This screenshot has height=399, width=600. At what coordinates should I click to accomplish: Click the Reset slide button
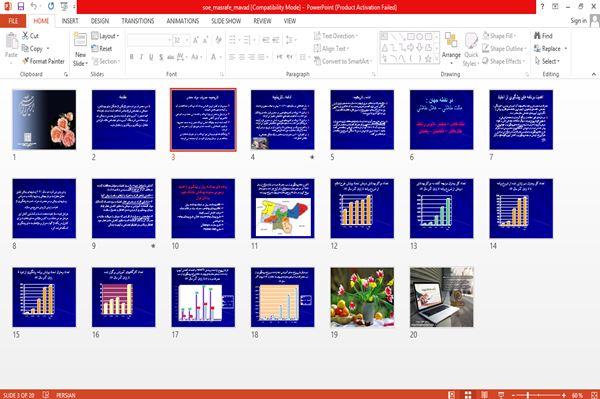point(102,49)
